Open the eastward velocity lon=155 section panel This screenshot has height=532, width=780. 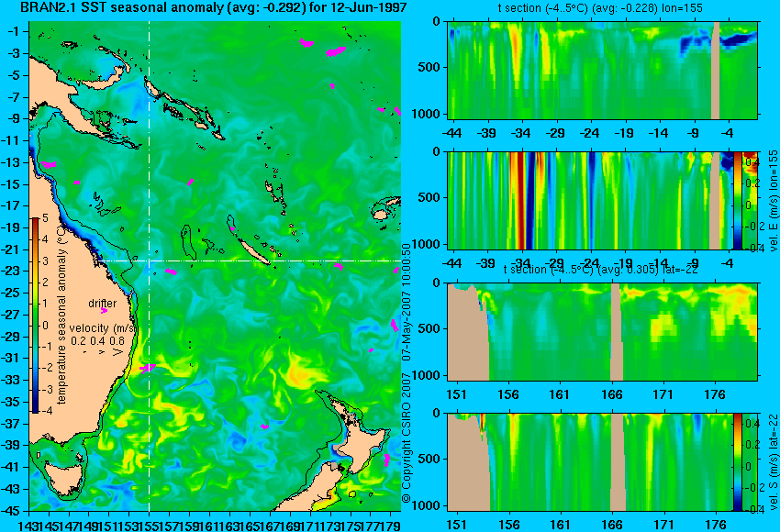(590, 200)
